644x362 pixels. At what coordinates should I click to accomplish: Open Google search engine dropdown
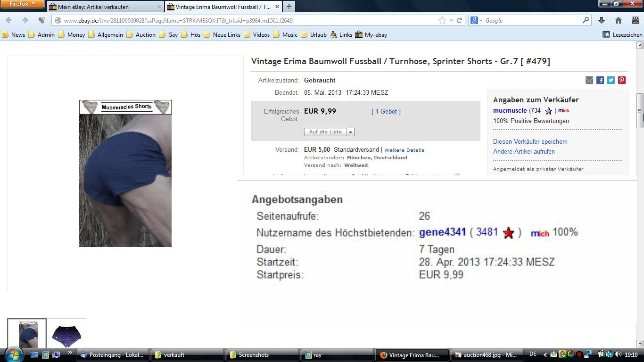pos(476,20)
